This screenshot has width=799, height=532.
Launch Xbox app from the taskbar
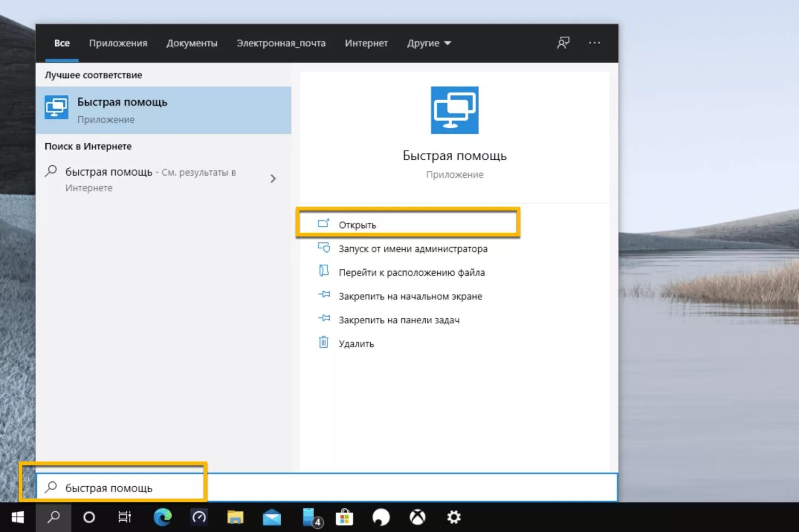pyautogui.click(x=418, y=517)
